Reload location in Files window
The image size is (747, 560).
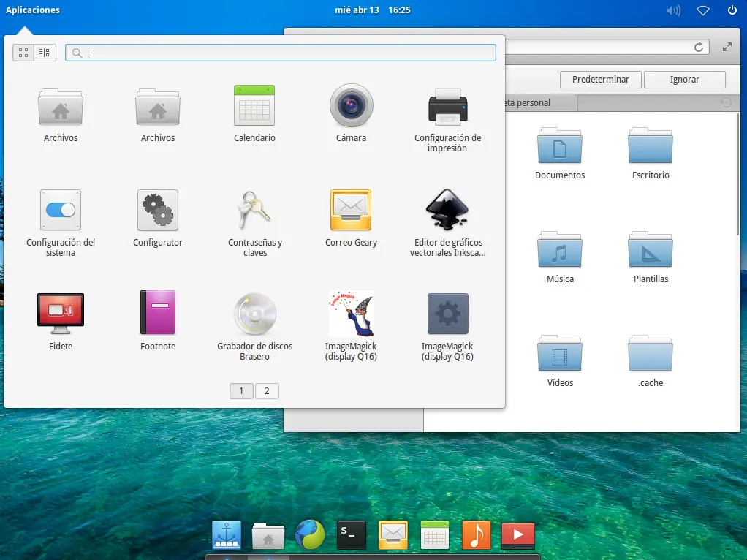click(699, 47)
